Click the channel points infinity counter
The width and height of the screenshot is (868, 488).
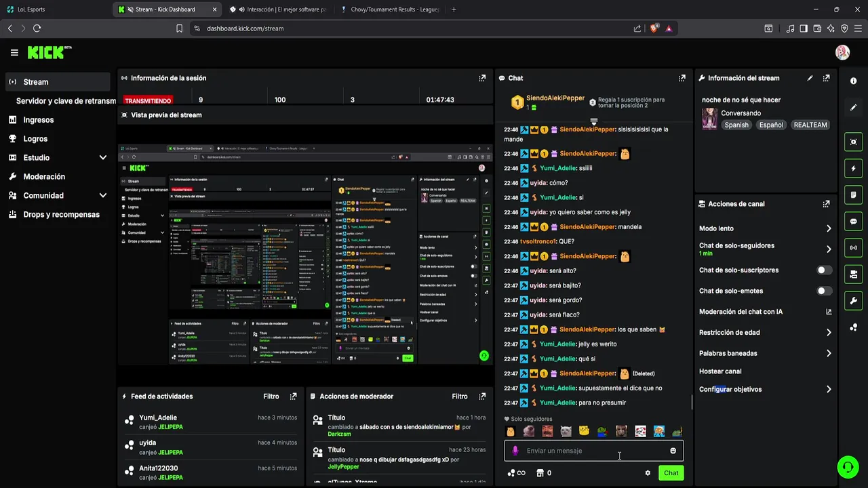click(x=517, y=473)
